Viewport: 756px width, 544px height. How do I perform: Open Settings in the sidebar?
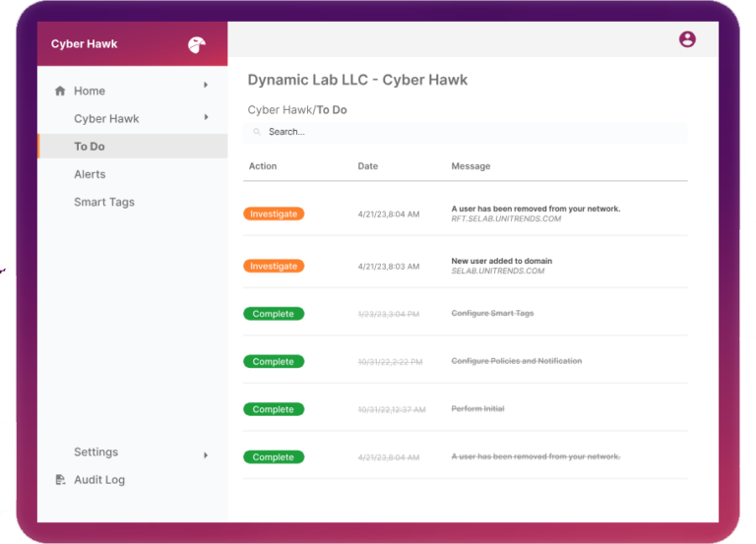coord(95,452)
